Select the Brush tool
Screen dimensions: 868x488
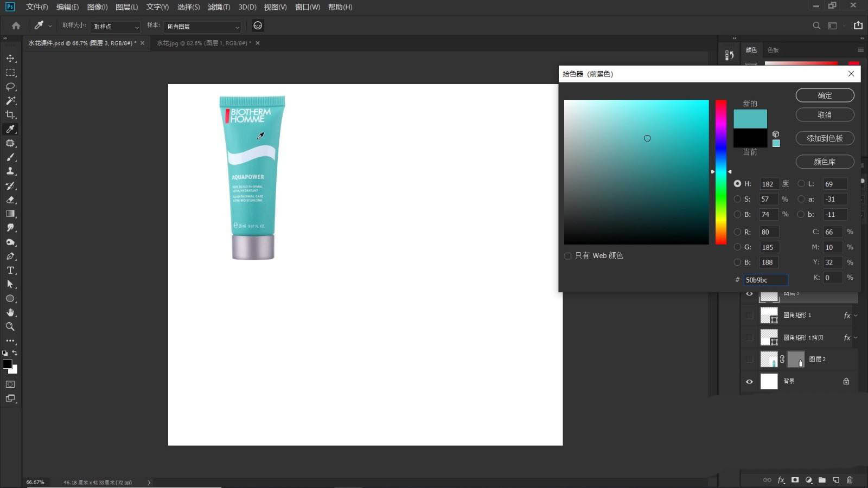point(10,157)
